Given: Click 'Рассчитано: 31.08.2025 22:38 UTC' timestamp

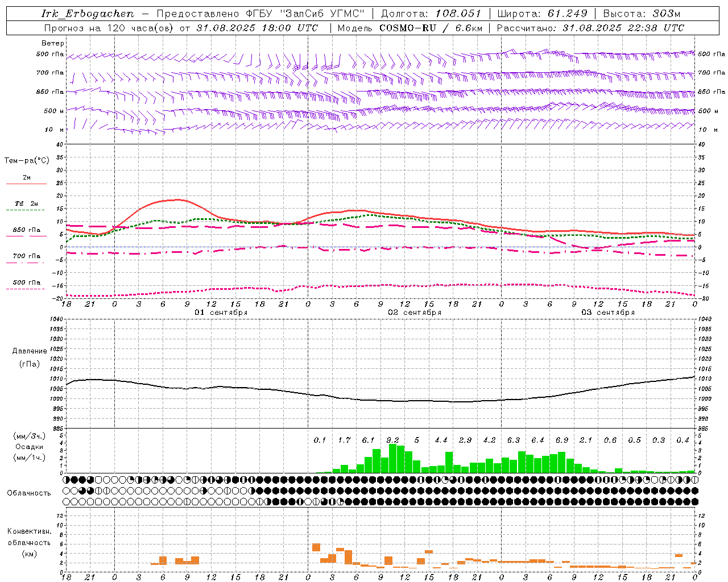Looking at the screenshot, I should pos(590,28).
